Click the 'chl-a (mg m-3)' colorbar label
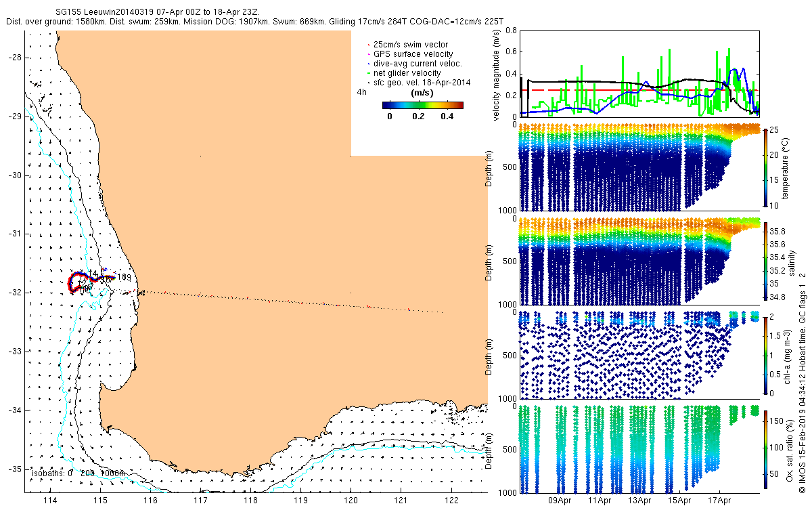The width and height of the screenshot is (812, 508). [x=788, y=356]
